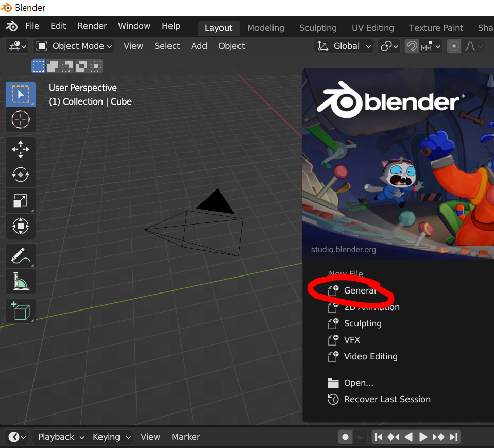
Task: Switch to the Sculpting workspace tab
Action: tap(318, 28)
